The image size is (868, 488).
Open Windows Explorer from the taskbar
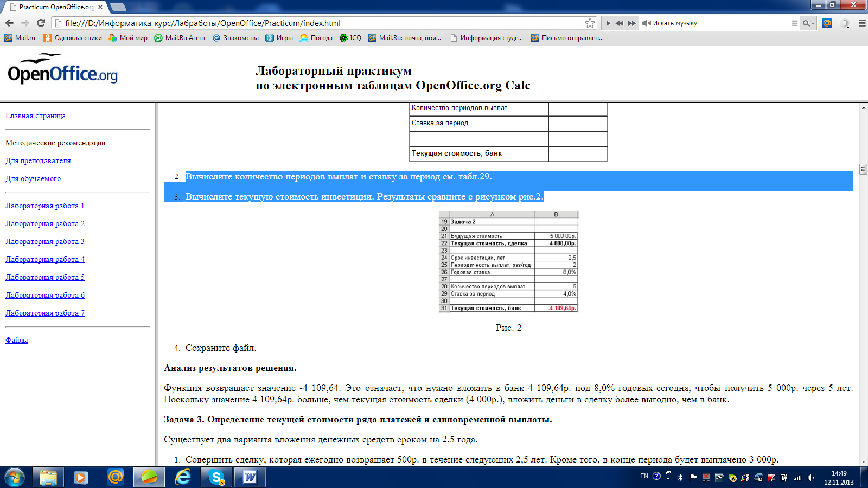click(48, 477)
